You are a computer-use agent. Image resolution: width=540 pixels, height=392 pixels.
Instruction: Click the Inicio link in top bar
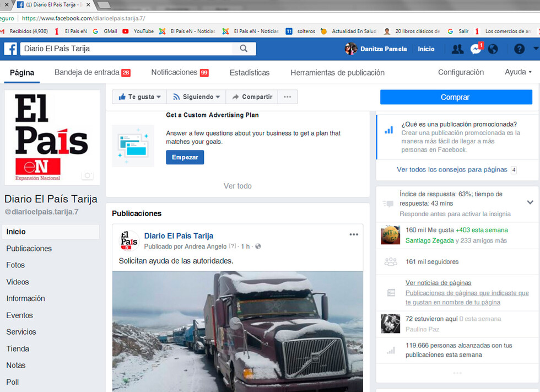pos(426,49)
